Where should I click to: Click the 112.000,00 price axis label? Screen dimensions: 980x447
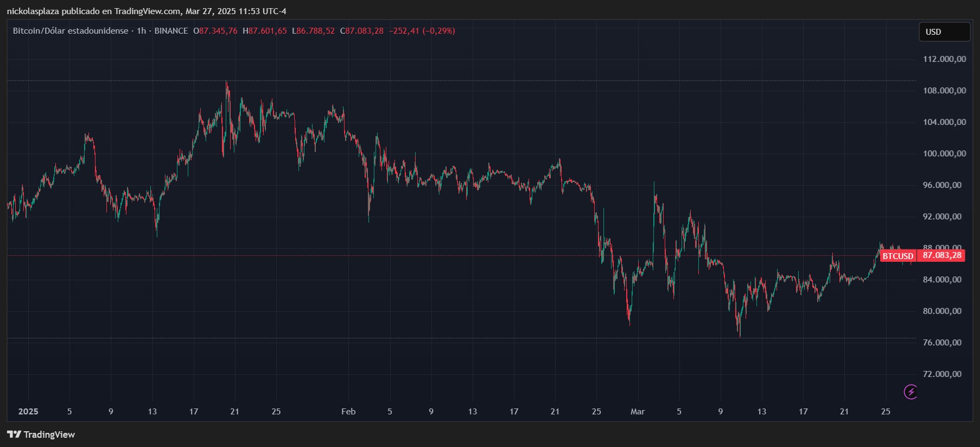(944, 59)
